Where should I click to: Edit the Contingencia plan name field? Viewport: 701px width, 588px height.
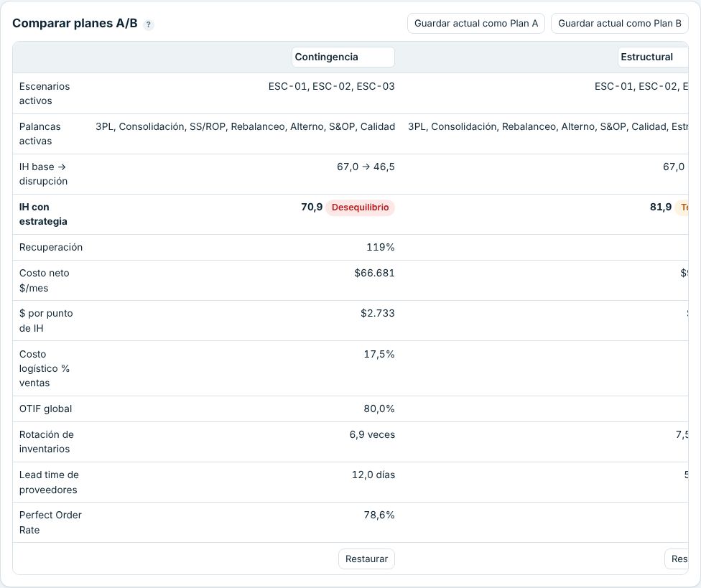(343, 57)
